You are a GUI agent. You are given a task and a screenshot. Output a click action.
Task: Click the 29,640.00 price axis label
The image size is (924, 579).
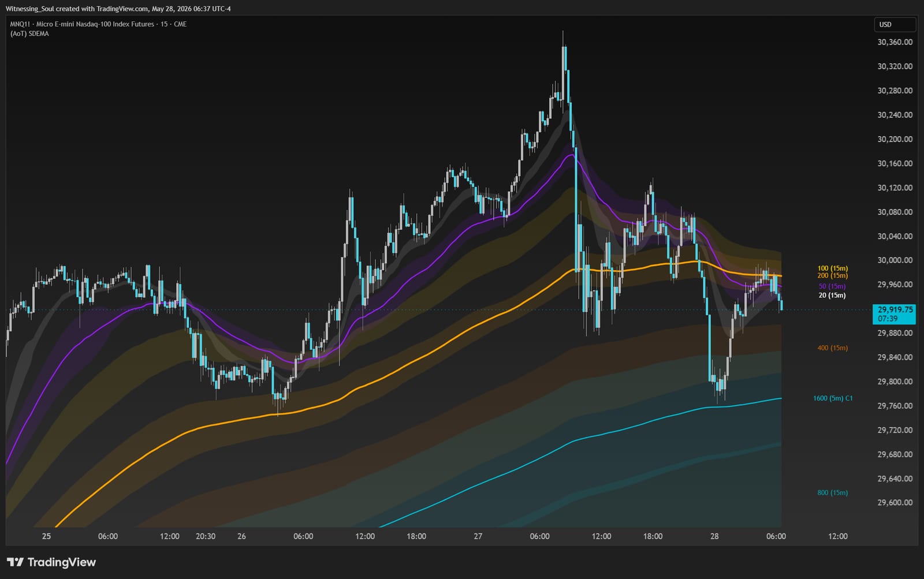895,479
